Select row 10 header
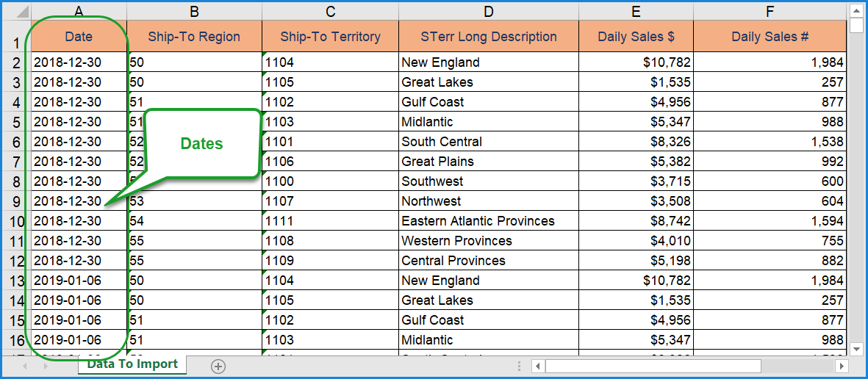 (x=16, y=221)
